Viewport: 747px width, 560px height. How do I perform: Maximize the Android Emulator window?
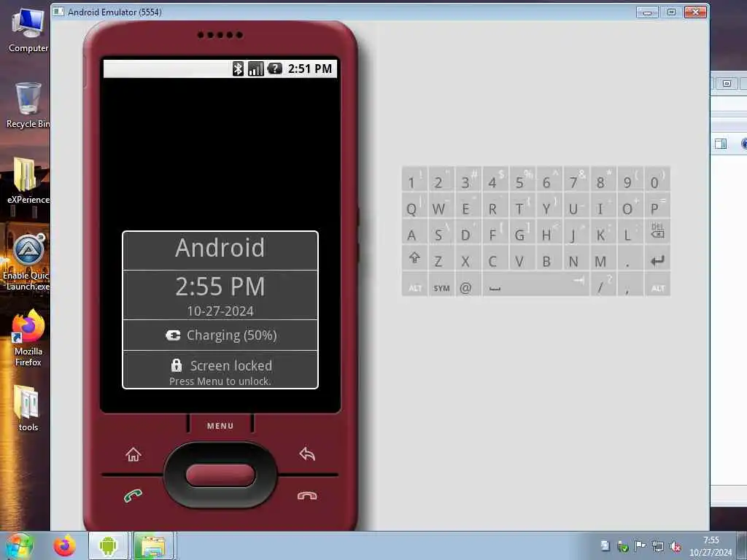[671, 12]
